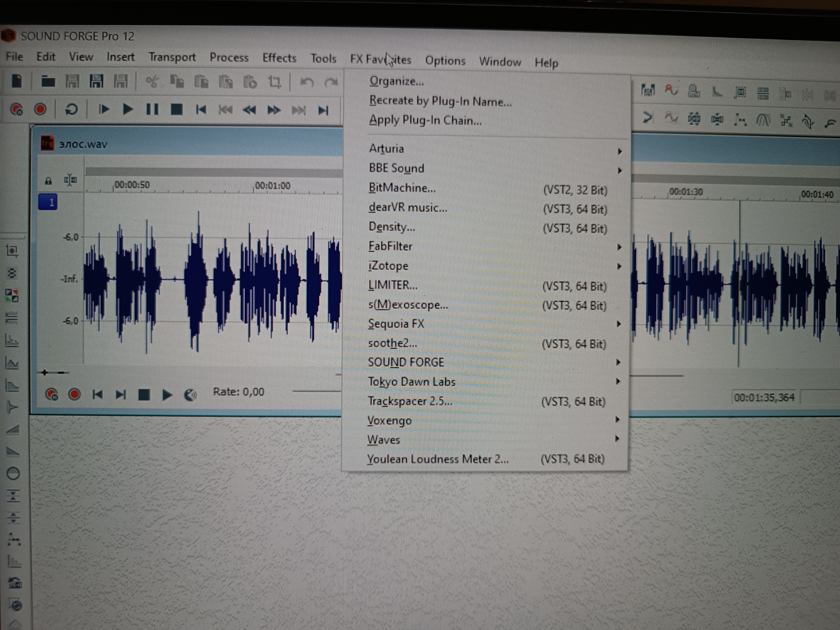Go to end in main transport bar
Viewport: 840px width, 630px height.
pos(323,111)
